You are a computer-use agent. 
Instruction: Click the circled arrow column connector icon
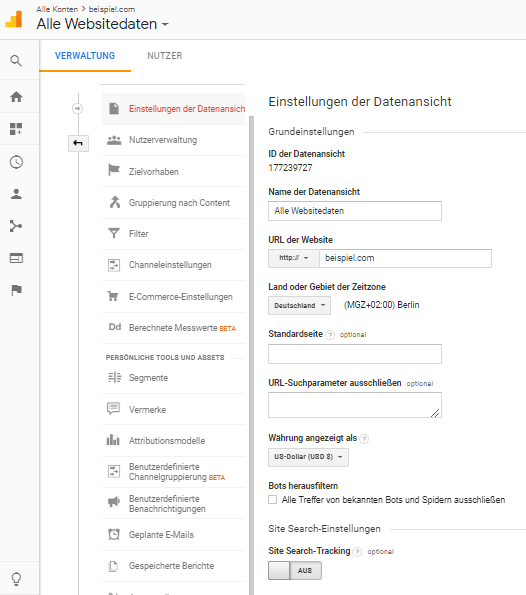click(x=77, y=109)
